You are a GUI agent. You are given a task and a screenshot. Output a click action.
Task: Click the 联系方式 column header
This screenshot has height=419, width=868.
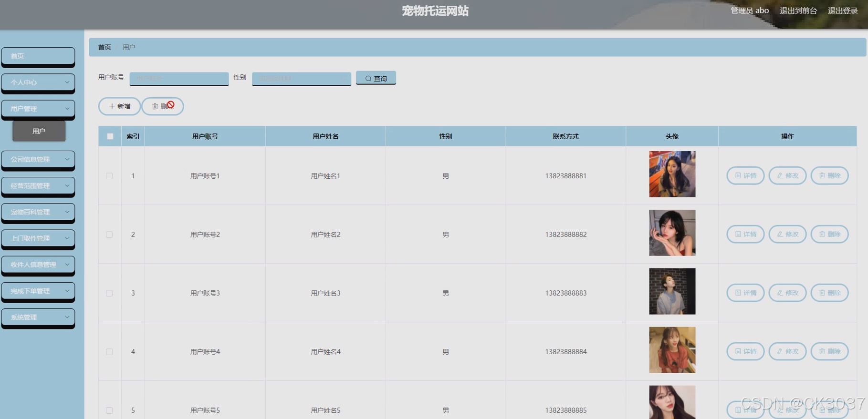565,136
